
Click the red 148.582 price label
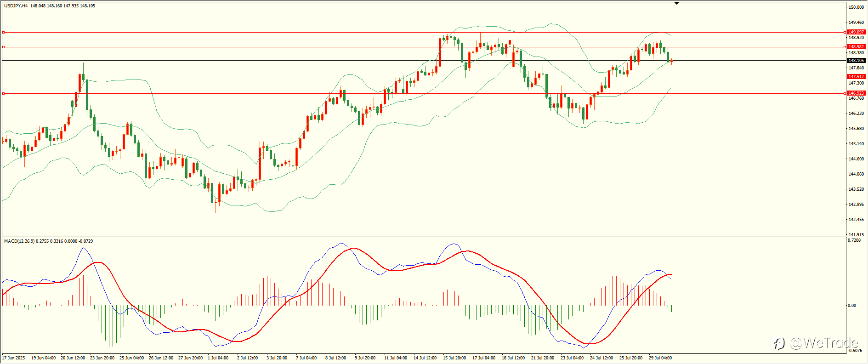pos(856,47)
